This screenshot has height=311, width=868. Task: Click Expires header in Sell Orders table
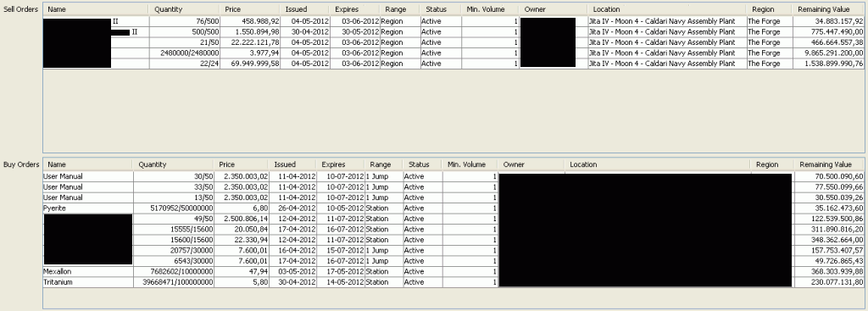tap(355, 9)
